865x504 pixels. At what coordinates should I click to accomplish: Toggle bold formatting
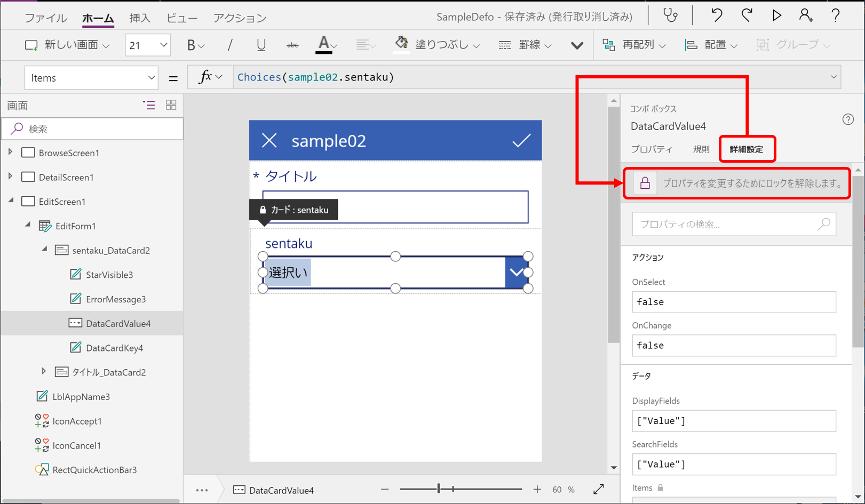pos(192,45)
